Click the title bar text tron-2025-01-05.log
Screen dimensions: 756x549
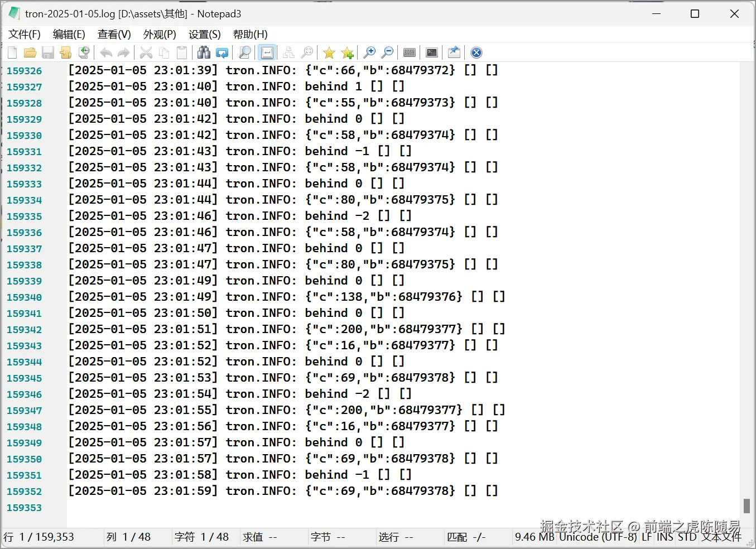tap(70, 13)
